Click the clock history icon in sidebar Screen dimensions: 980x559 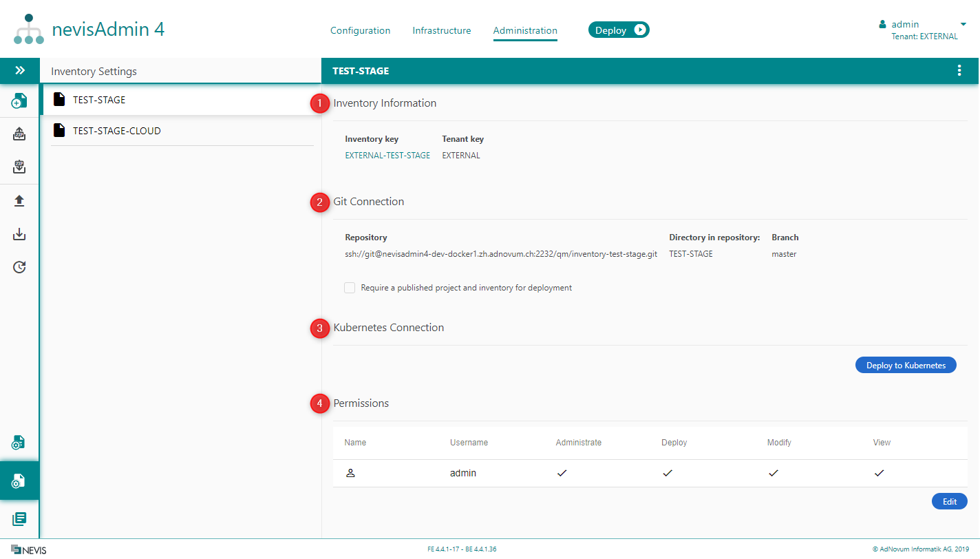click(19, 267)
